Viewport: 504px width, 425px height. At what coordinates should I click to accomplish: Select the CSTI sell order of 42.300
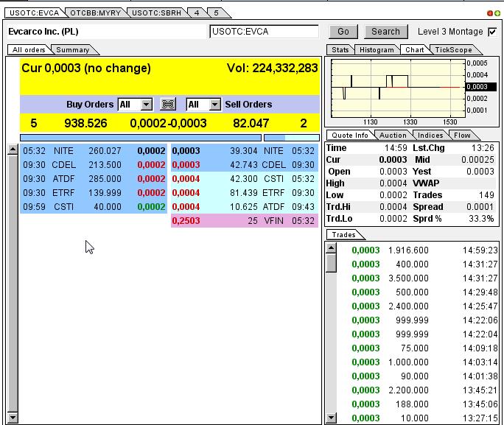point(245,178)
